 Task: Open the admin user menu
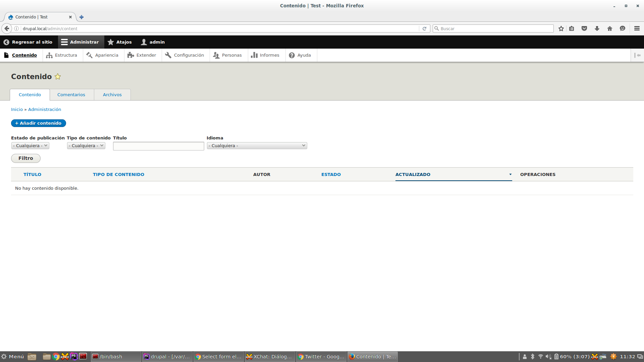click(x=153, y=42)
